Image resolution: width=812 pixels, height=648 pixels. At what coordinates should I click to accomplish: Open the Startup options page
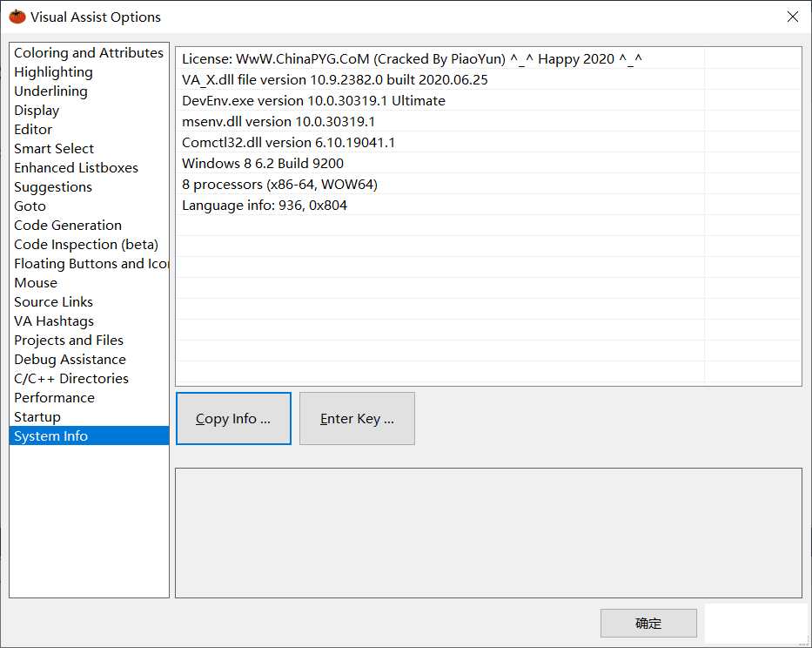(89, 417)
